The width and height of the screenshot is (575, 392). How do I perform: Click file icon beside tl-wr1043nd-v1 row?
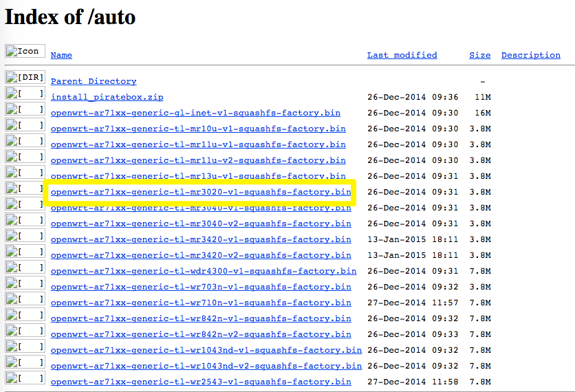[25, 345]
